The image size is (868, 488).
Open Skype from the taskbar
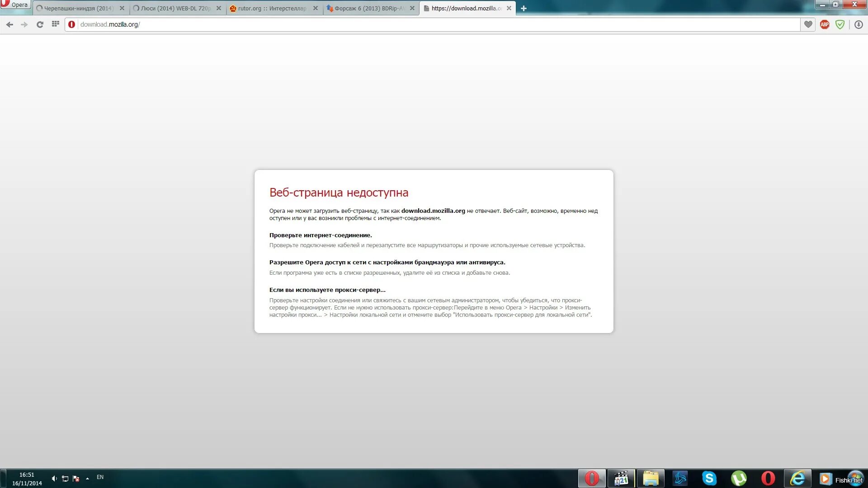(x=709, y=478)
